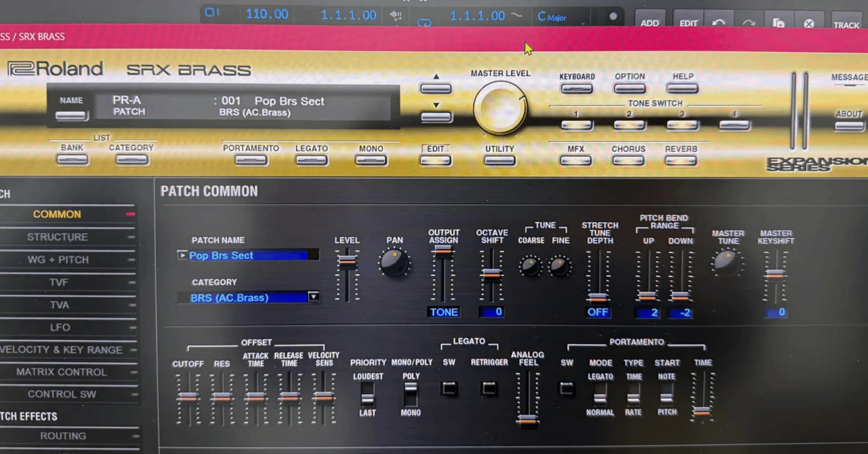The image size is (868, 454).
Task: Toggle the Chorus effect switch
Action: click(628, 160)
